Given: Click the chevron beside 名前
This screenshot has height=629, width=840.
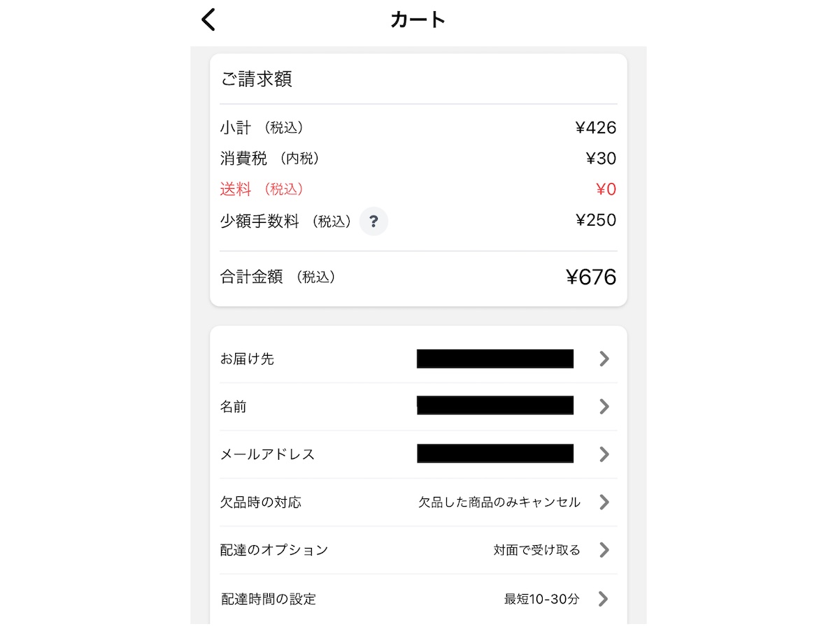Looking at the screenshot, I should click(x=603, y=406).
